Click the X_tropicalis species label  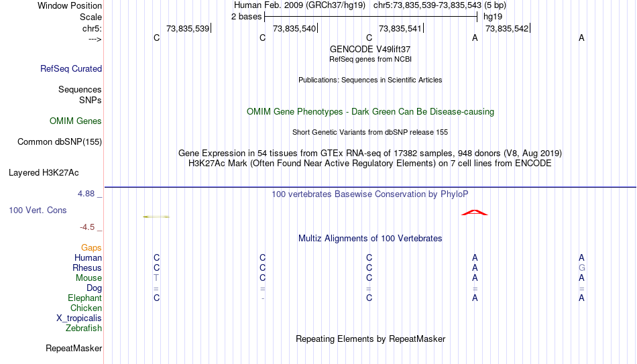(x=79, y=318)
